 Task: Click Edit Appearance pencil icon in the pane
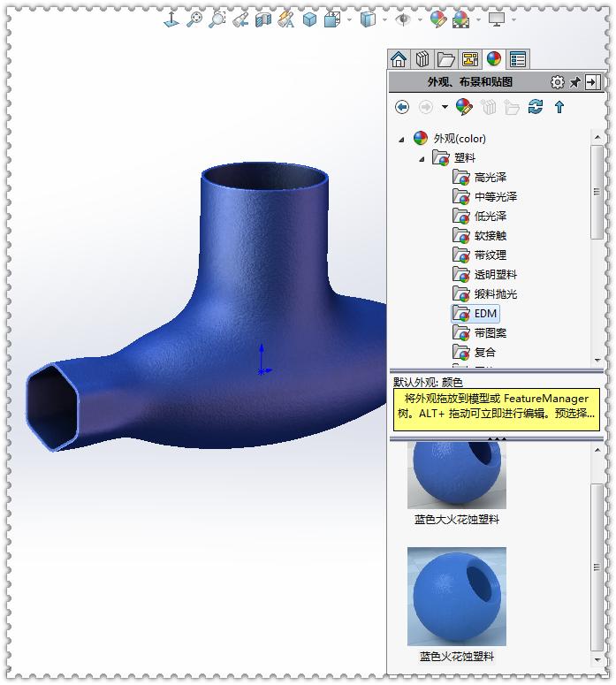pyautogui.click(x=464, y=107)
